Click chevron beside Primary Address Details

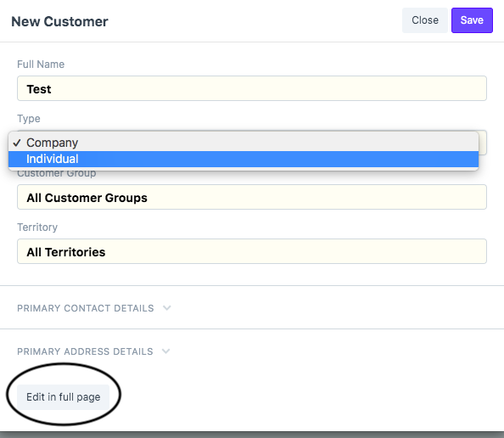(165, 351)
